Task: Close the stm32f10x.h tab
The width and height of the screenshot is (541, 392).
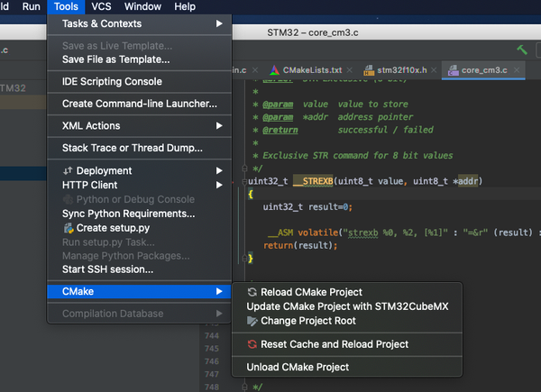Action: click(434, 70)
